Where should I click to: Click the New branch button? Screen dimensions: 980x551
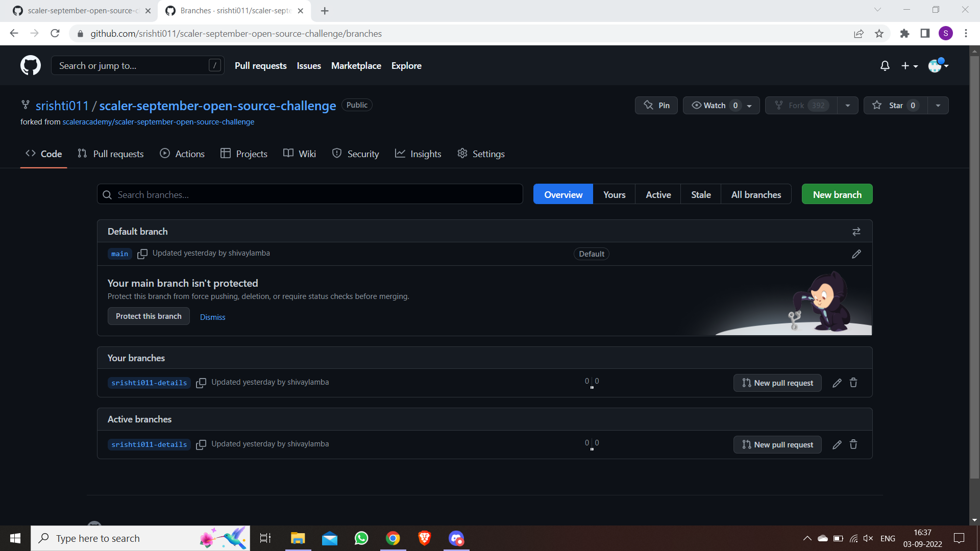tap(837, 194)
